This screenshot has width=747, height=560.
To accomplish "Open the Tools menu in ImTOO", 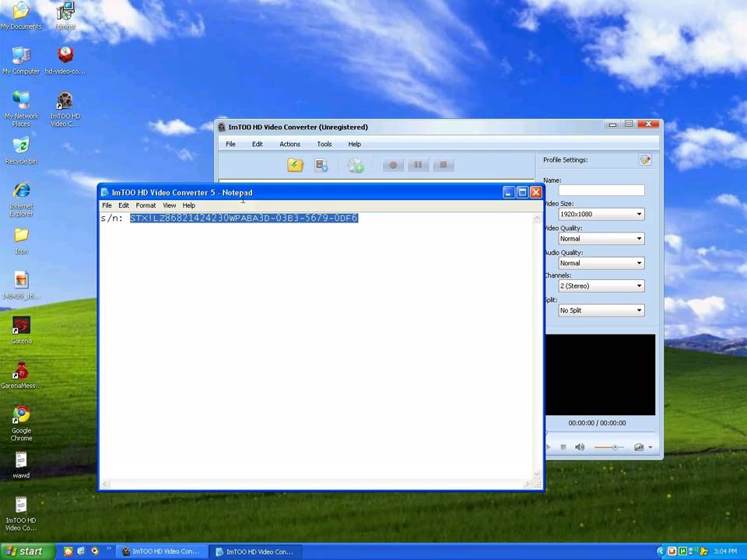I will click(324, 144).
